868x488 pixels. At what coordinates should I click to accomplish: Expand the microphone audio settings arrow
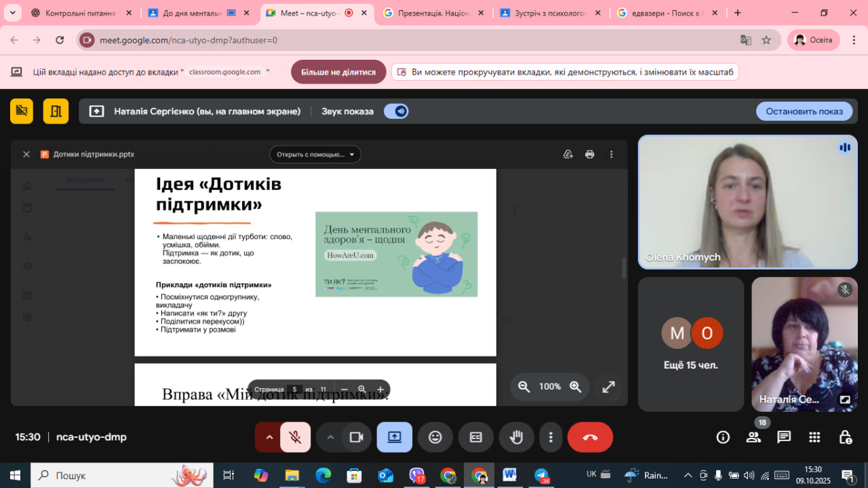(269, 437)
